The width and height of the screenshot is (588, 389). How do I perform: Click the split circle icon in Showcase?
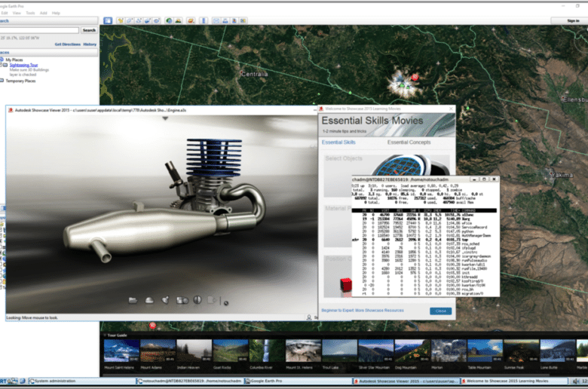[x=198, y=300]
